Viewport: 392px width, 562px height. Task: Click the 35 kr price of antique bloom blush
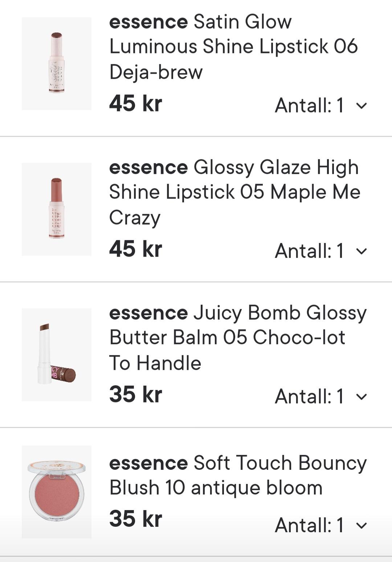click(135, 519)
